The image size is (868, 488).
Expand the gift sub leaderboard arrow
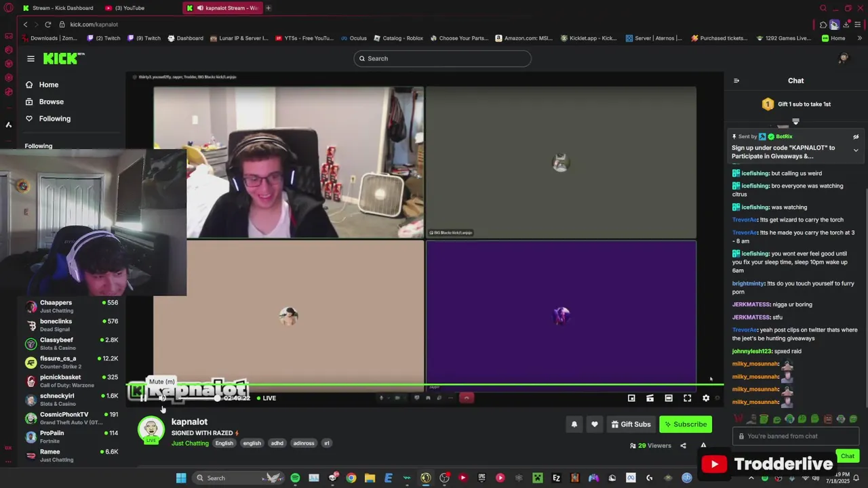pos(795,122)
